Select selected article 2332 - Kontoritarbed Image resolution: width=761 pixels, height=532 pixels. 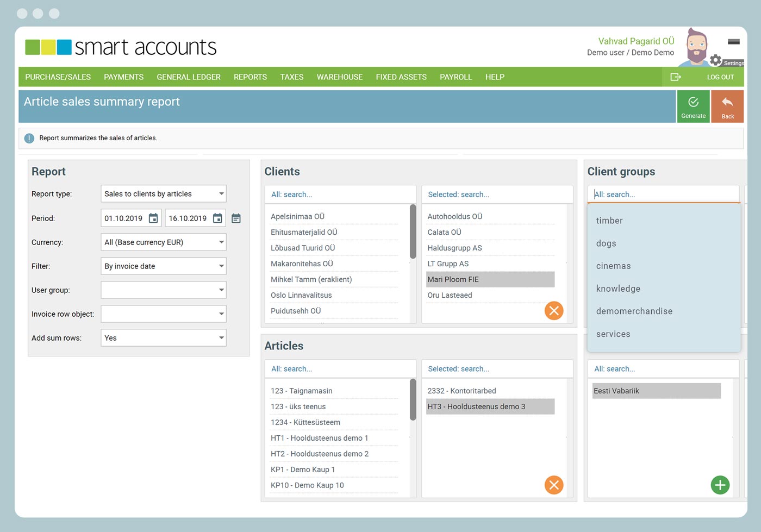click(x=491, y=391)
